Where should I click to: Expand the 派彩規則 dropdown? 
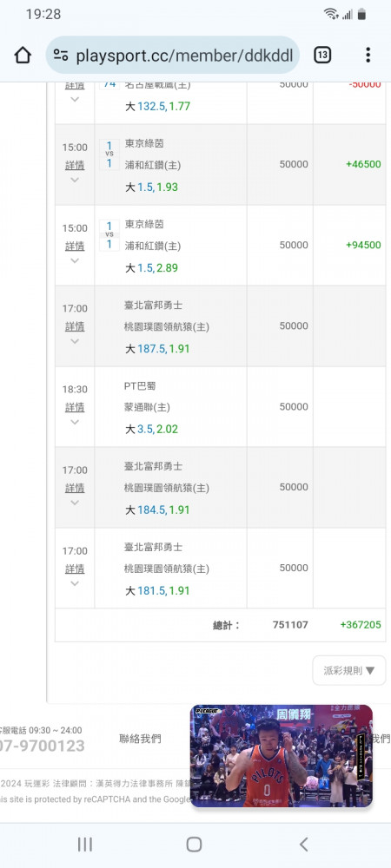[x=349, y=670]
